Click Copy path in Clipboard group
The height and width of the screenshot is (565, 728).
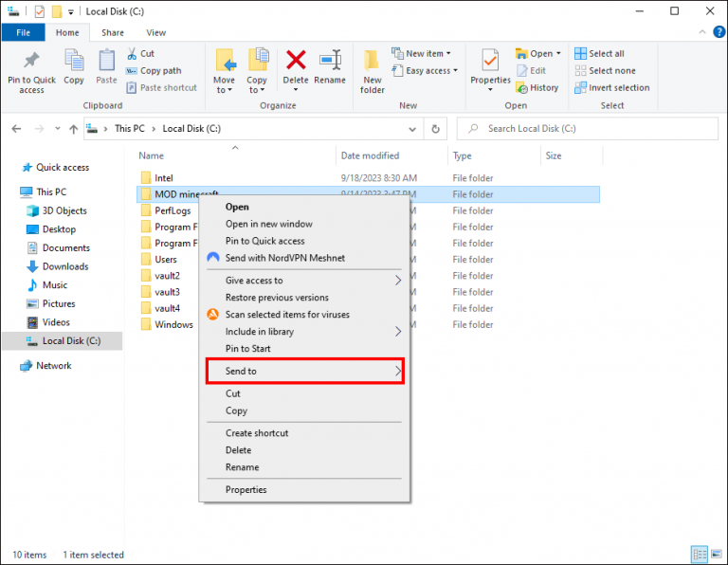pyautogui.click(x=154, y=70)
